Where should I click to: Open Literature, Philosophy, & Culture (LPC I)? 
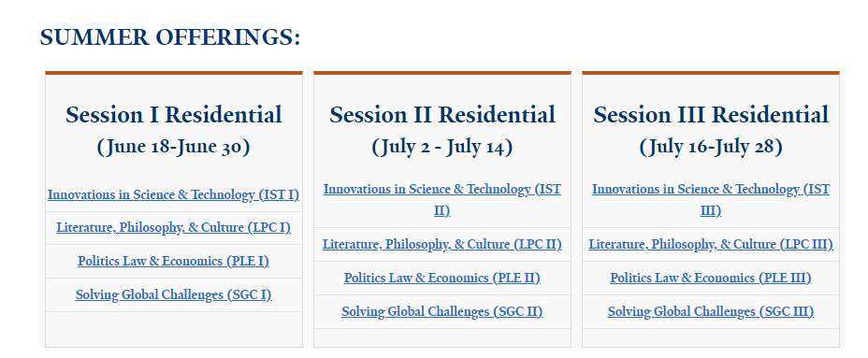click(x=173, y=227)
